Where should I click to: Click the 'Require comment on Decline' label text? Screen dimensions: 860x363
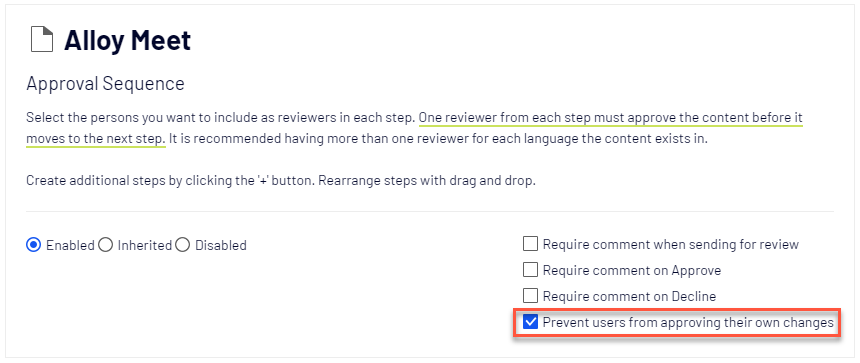click(x=629, y=296)
